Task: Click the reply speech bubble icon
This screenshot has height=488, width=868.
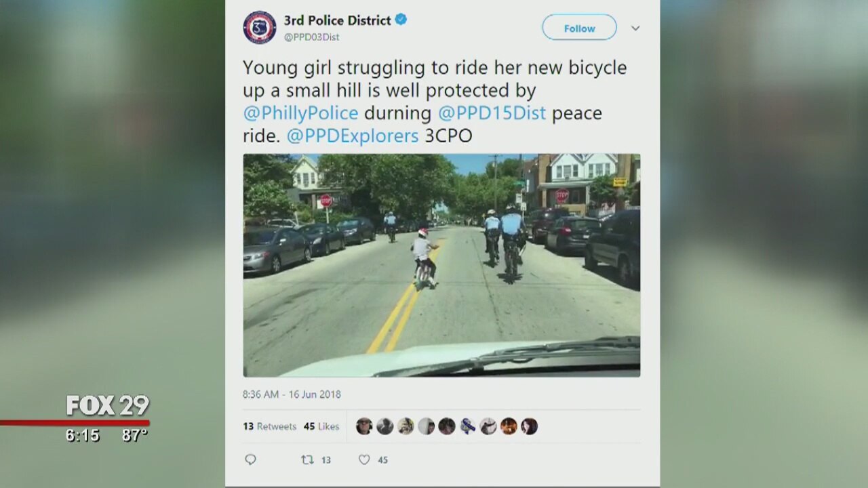Action: coord(250,460)
